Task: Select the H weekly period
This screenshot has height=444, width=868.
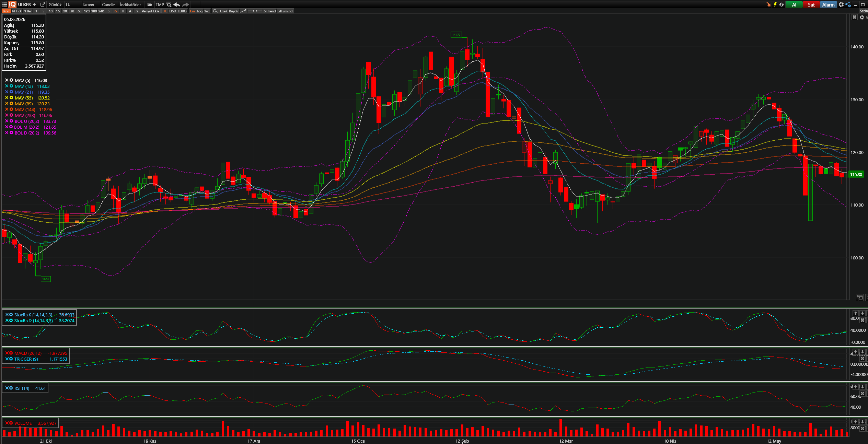Action: pos(123,11)
